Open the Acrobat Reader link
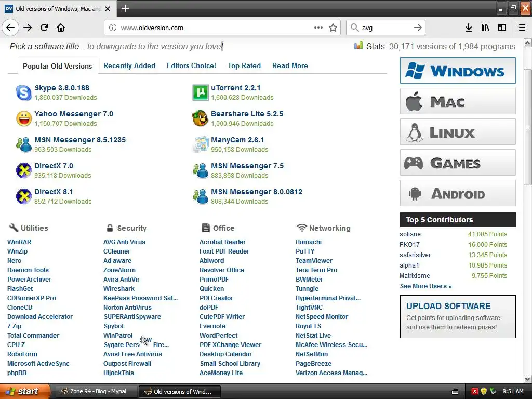 pos(222,242)
